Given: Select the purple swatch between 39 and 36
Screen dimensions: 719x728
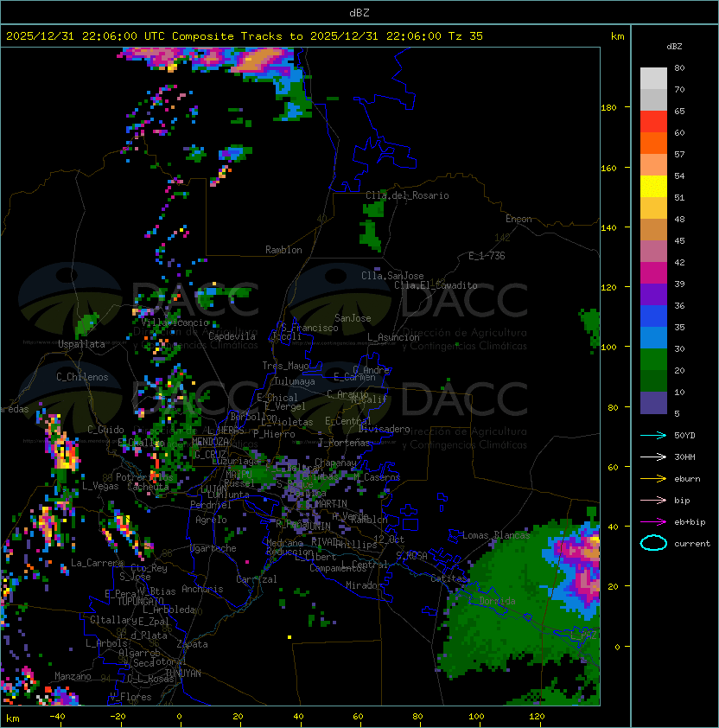Looking at the screenshot, I should [x=653, y=294].
